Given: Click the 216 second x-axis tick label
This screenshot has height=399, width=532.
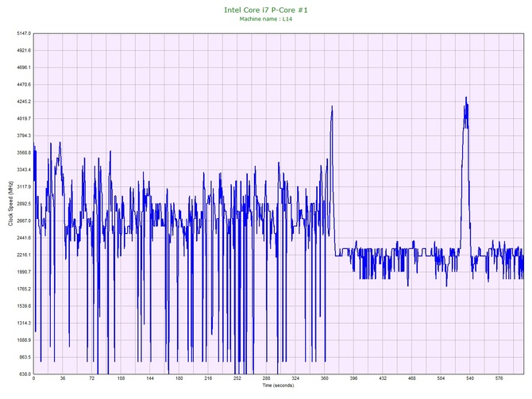Looking at the screenshot, I should tap(208, 378).
